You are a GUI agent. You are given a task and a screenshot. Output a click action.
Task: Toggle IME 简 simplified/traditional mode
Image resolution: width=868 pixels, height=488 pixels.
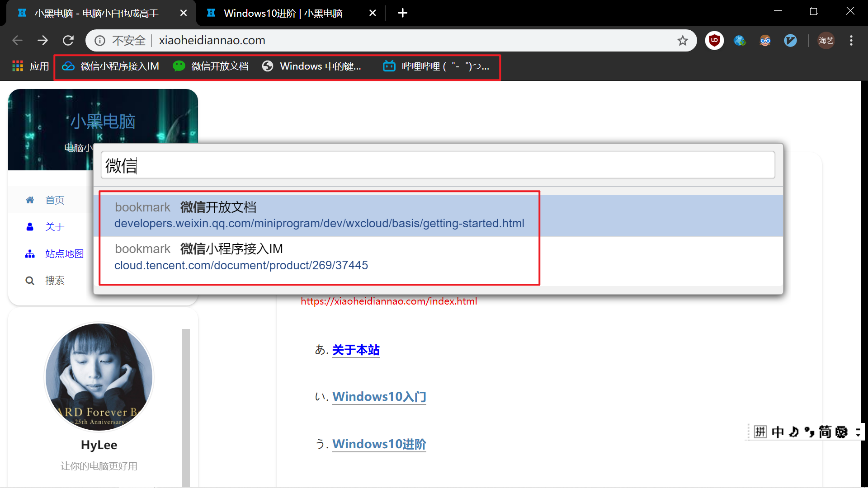[x=825, y=432]
